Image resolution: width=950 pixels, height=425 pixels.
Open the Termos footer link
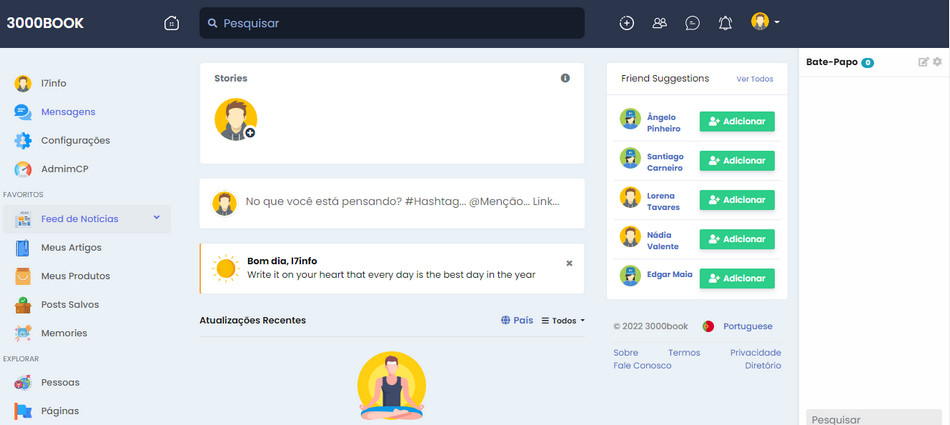click(684, 353)
